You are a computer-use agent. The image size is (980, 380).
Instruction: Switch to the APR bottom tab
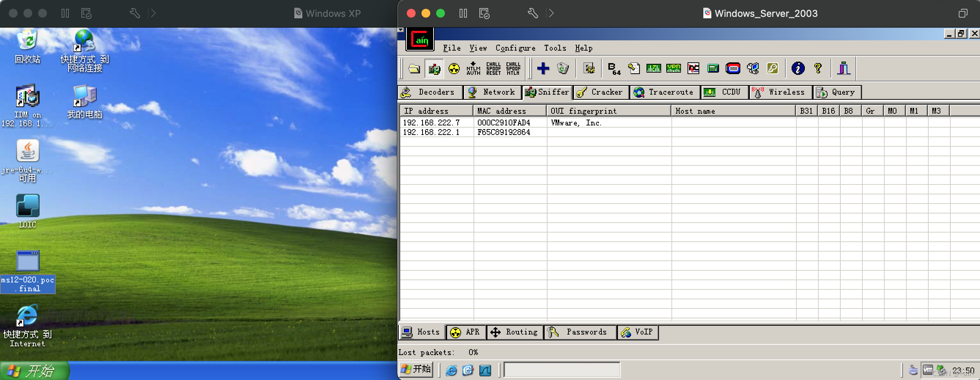point(466,332)
